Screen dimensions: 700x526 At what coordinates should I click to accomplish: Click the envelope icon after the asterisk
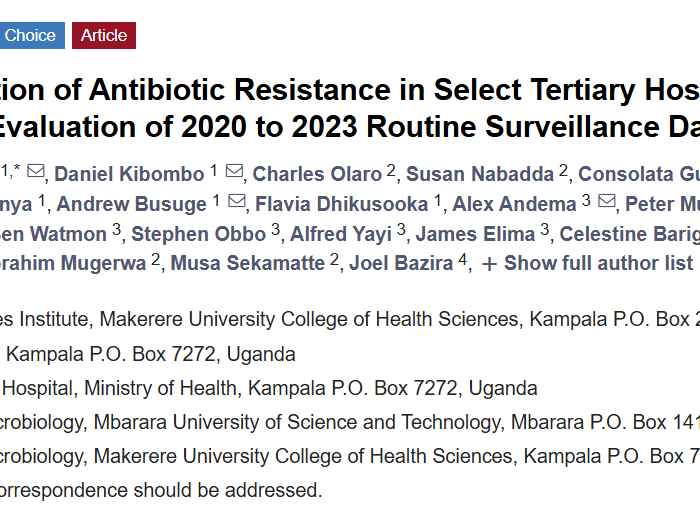click(35, 173)
